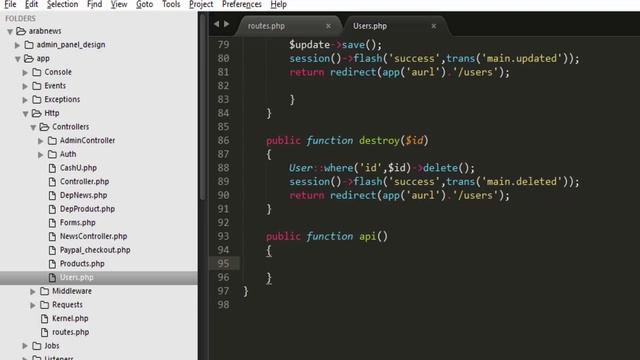Collapse the Controllers folder arrow
This screenshot has height=360, width=640.
point(33,127)
